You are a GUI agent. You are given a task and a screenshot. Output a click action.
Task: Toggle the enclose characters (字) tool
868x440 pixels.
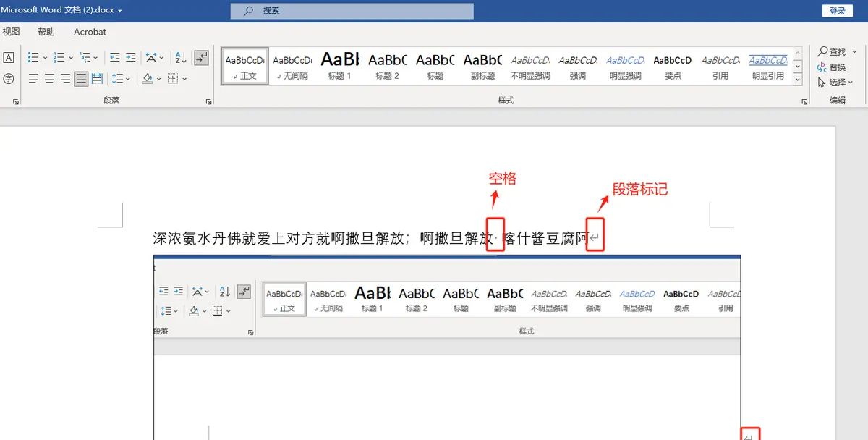(8, 78)
